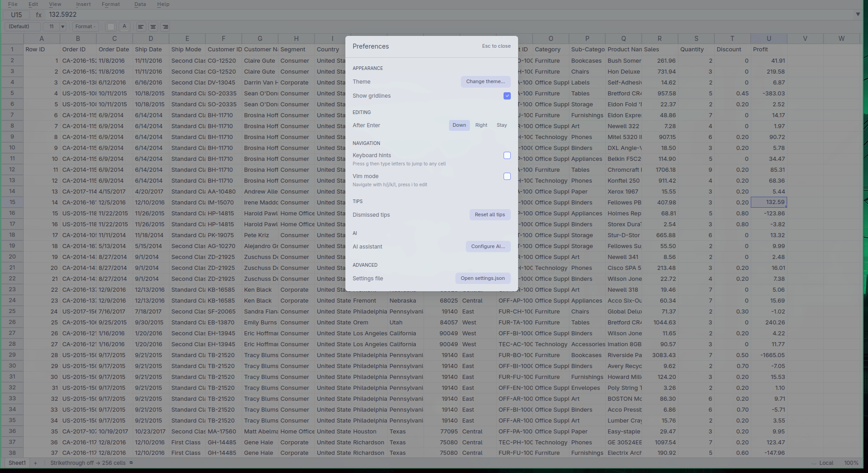
Task: Select column R header
Action: [660, 39]
